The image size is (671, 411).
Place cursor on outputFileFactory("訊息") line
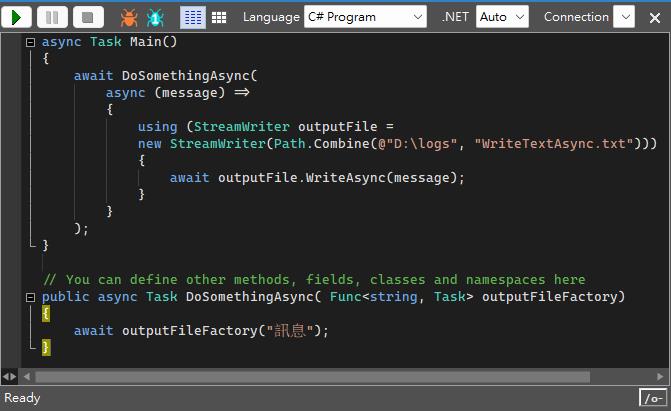coord(200,331)
